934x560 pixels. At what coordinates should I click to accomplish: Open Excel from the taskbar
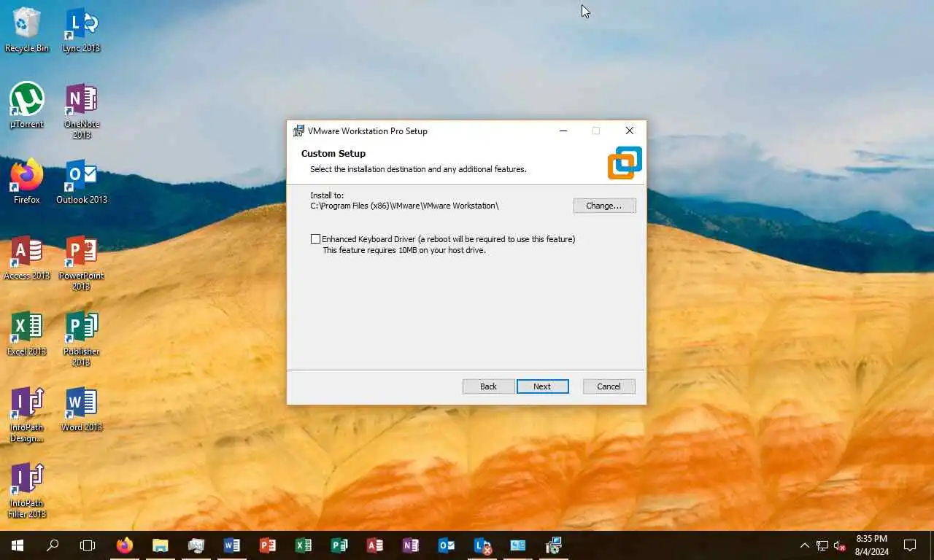click(x=304, y=545)
